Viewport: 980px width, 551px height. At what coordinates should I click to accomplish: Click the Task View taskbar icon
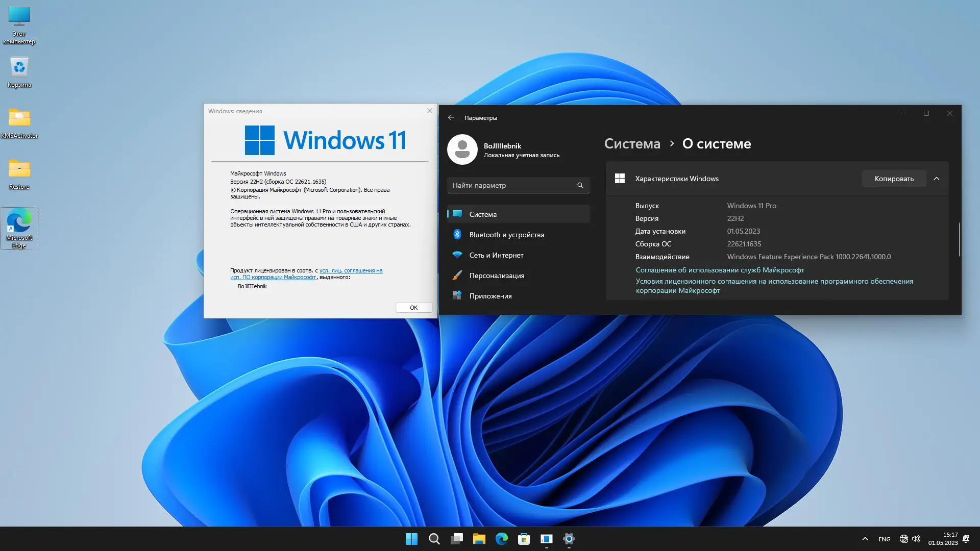456,539
